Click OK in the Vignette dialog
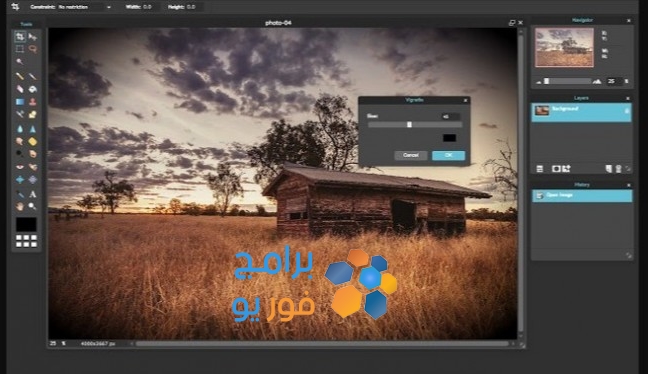This screenshot has height=374, width=648. click(448, 155)
